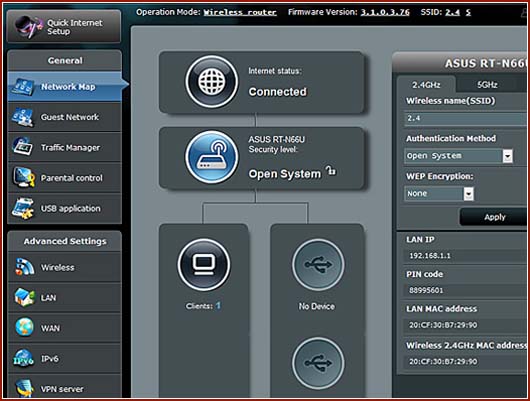
Task: Click the upper USB No Device icon
Action: click(x=318, y=265)
